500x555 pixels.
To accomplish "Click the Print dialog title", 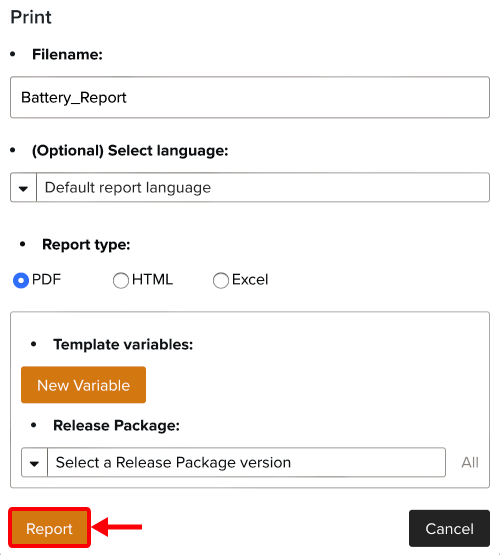I will (x=31, y=17).
